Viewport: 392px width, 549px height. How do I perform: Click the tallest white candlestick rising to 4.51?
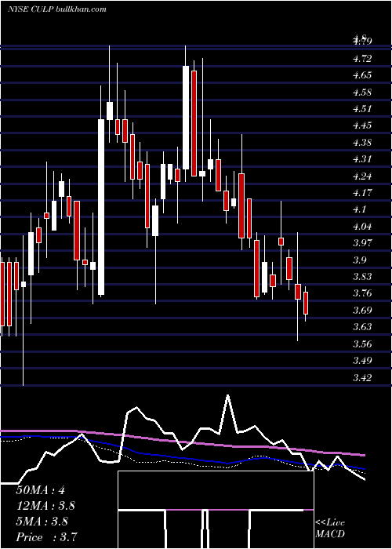click(x=101, y=207)
